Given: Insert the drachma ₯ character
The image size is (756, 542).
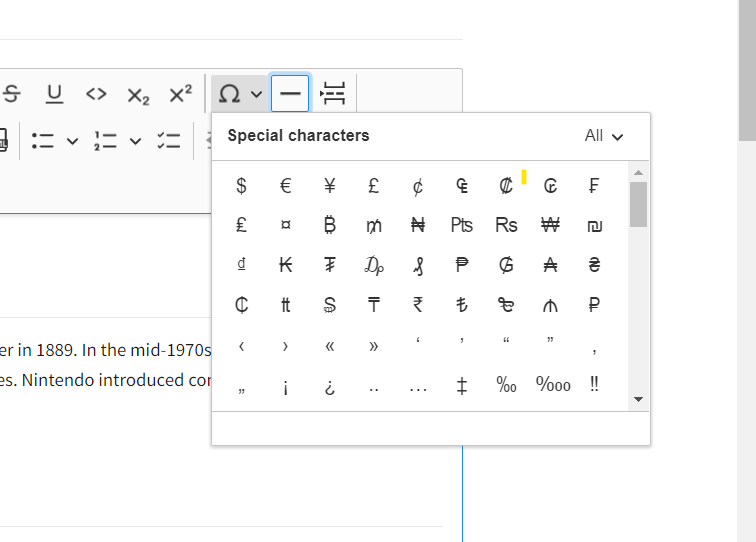Looking at the screenshot, I should [374, 265].
